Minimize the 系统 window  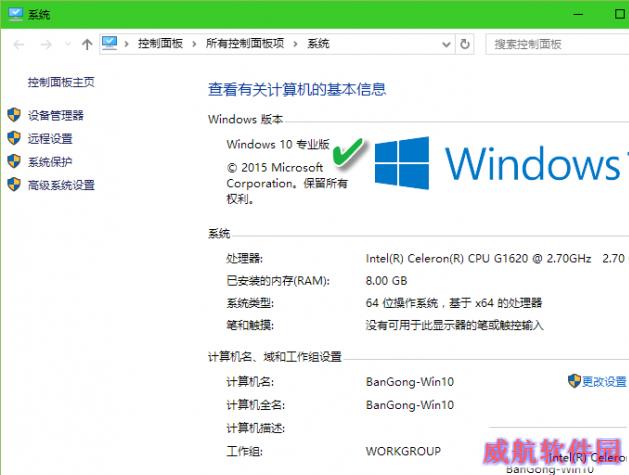coord(578,14)
